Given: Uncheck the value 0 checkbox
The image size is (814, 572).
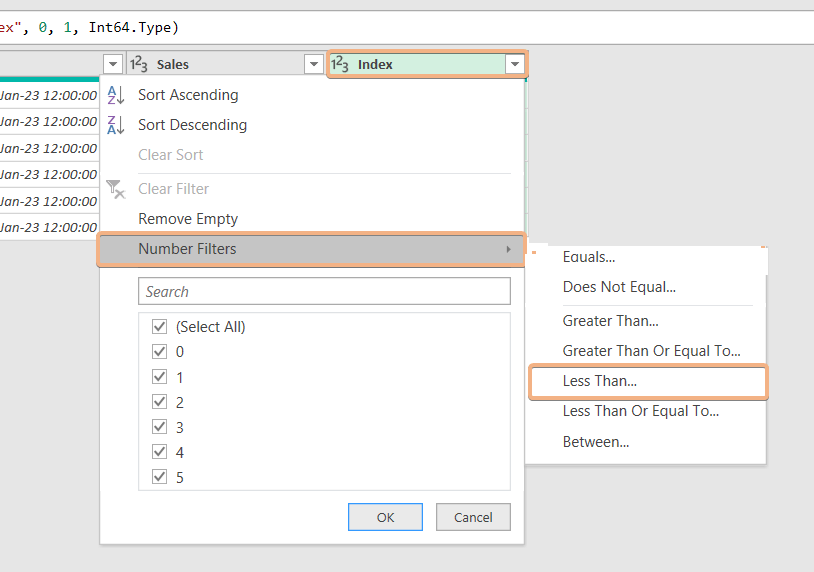Looking at the screenshot, I should coord(159,351).
